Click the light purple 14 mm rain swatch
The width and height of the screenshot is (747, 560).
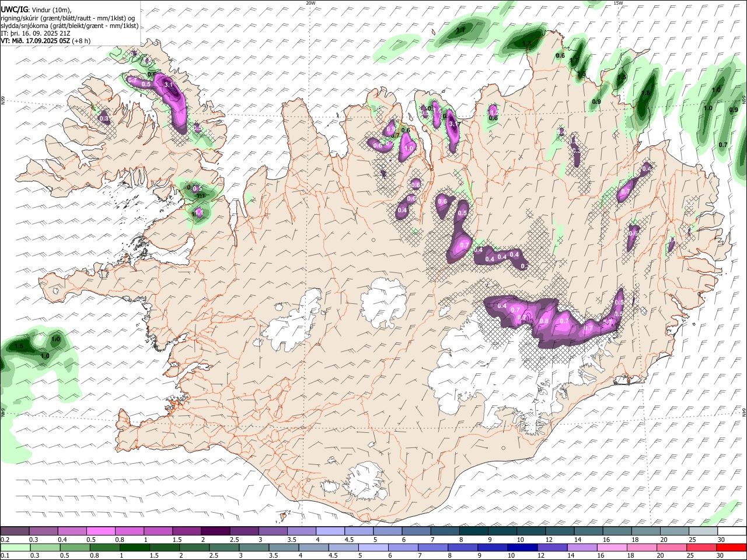coord(582,547)
